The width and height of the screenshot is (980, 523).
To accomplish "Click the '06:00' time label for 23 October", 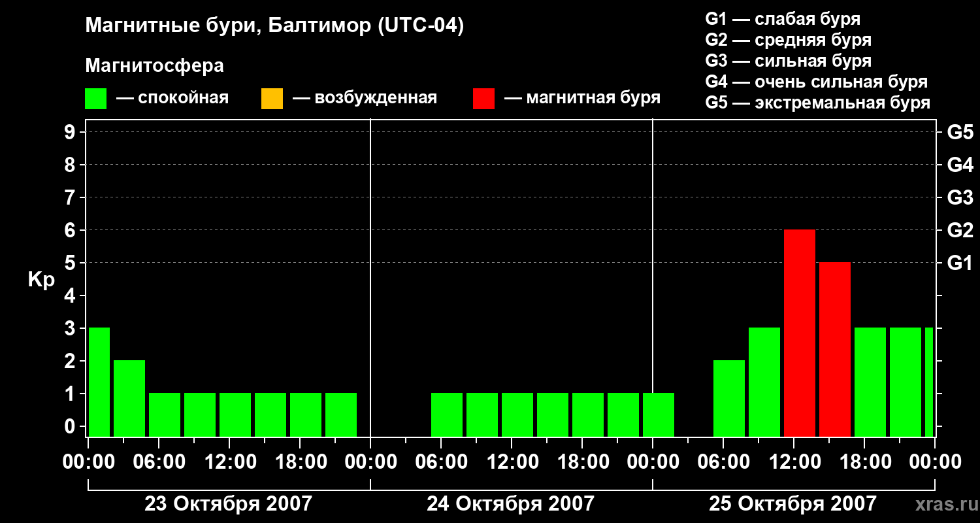I will (x=159, y=462).
